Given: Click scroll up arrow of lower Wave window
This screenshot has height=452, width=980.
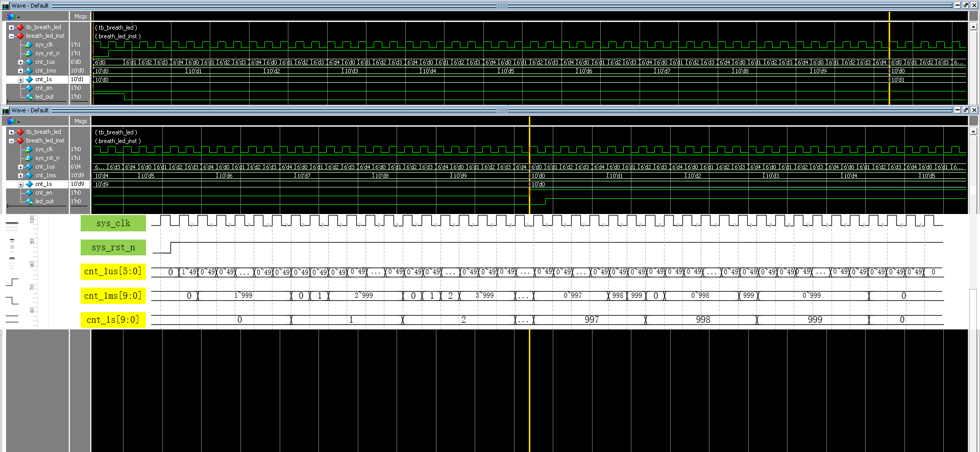Looking at the screenshot, I should (973, 131).
